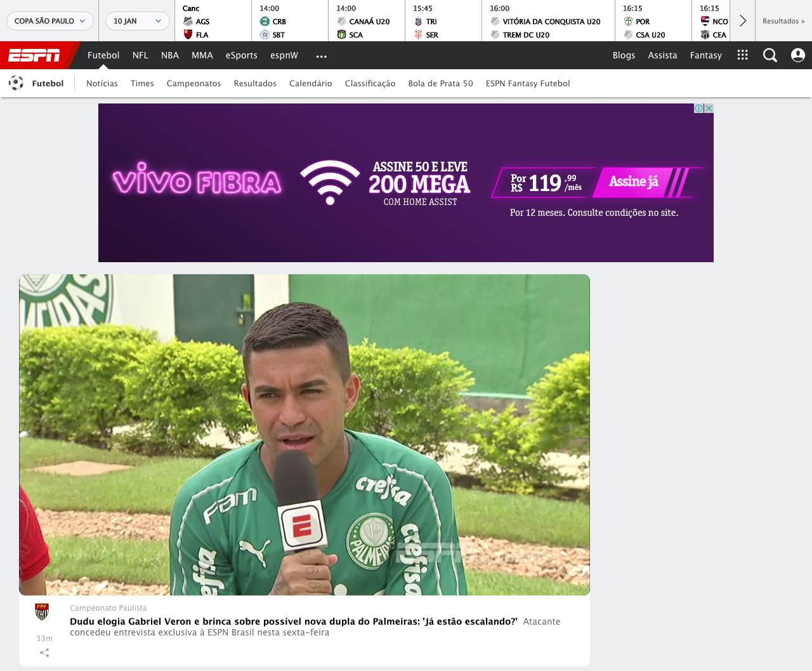The height and width of the screenshot is (671, 812).
Task: Click the Resultados » scoreboard link
Action: (783, 21)
